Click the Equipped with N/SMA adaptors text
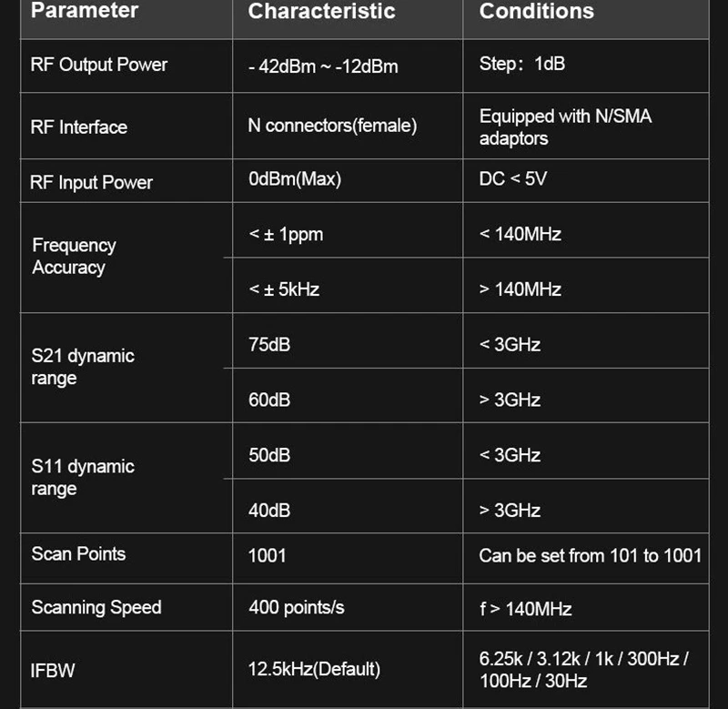This screenshot has height=709, width=728. (565, 127)
